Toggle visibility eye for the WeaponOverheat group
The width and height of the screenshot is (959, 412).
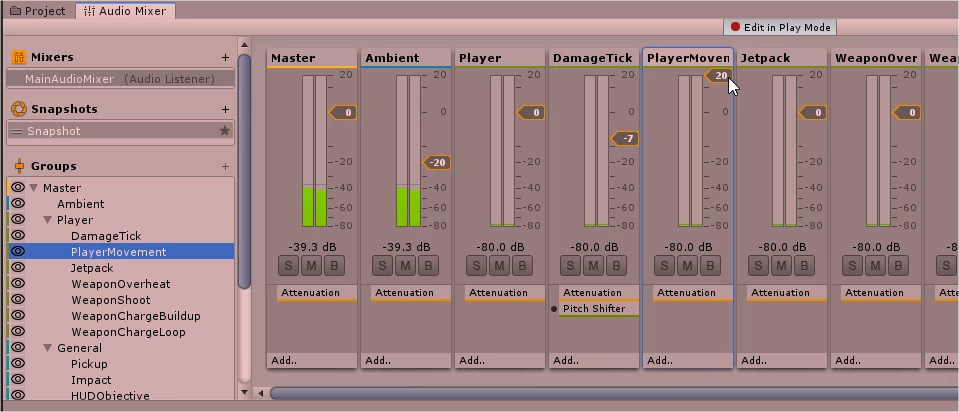[x=18, y=284]
